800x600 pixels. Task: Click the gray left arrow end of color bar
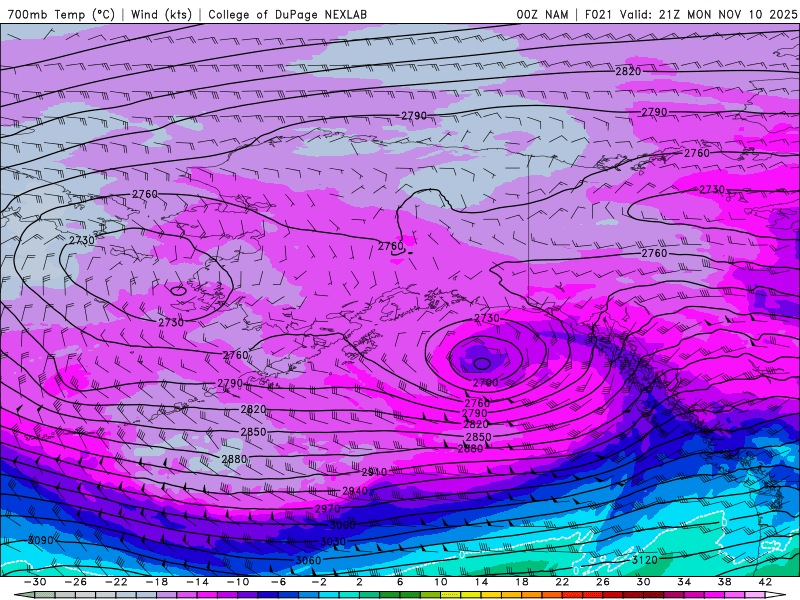coord(24,595)
